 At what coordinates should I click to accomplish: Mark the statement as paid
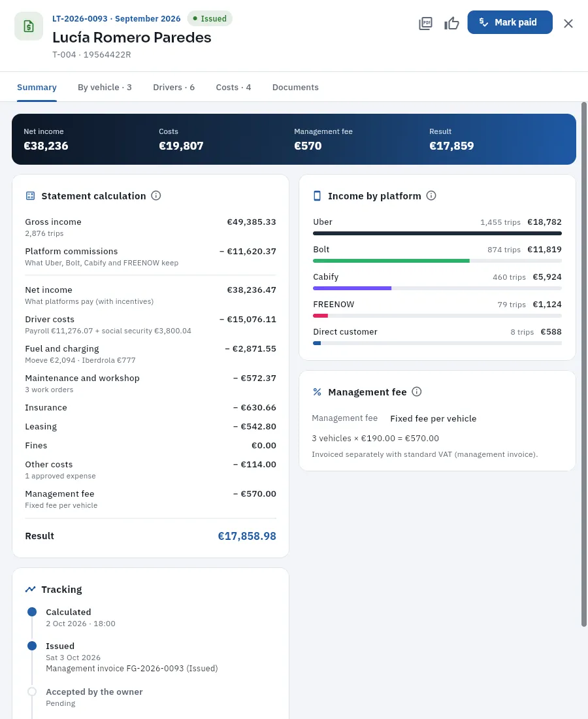click(510, 22)
